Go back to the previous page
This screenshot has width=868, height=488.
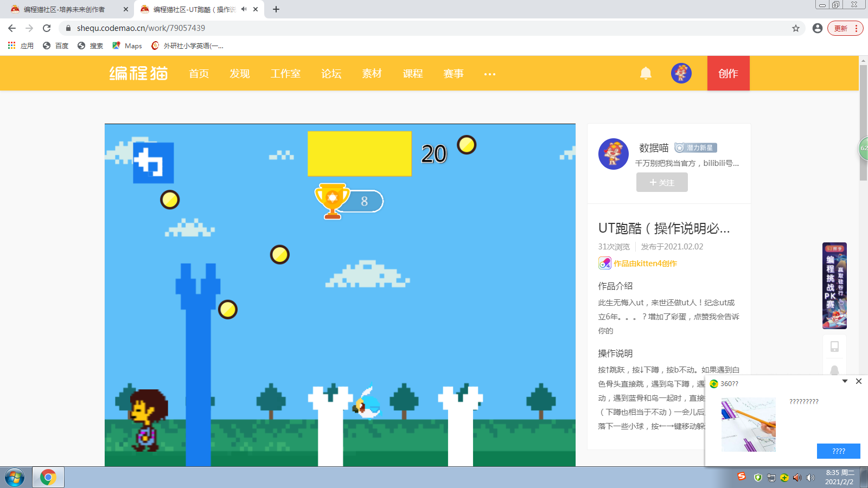coord(12,28)
